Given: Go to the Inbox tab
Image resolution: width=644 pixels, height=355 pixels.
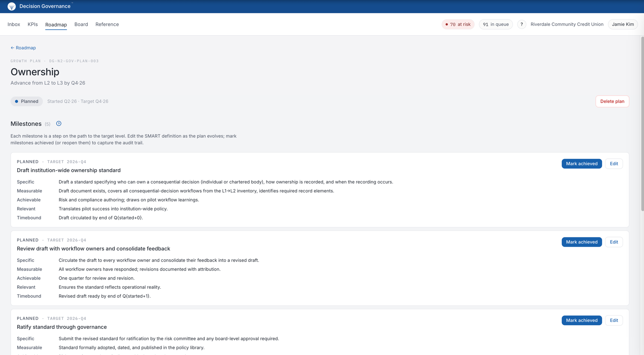Looking at the screenshot, I should point(14,24).
